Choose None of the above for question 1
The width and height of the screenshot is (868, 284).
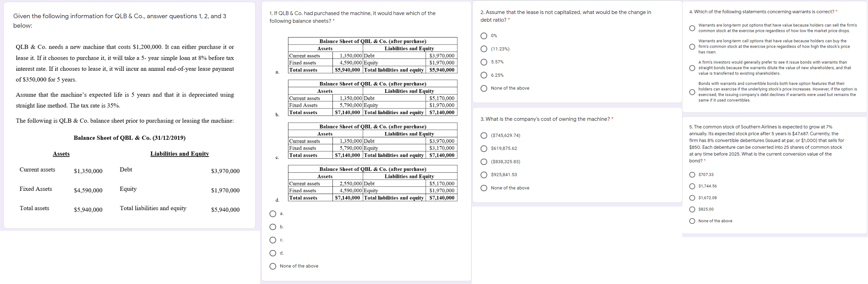(x=273, y=266)
